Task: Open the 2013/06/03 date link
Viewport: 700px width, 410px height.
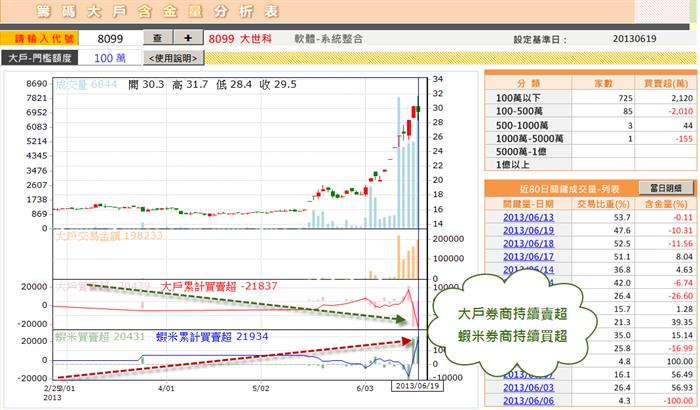Action: tap(529, 388)
